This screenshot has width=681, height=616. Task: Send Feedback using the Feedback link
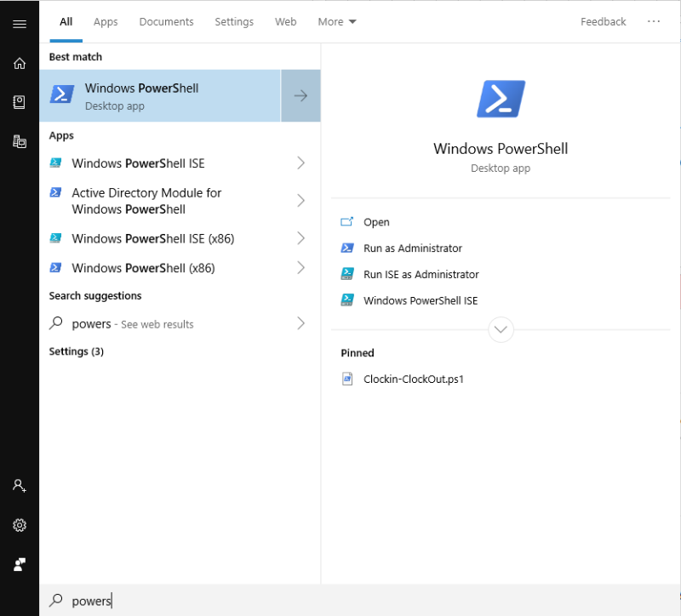[x=603, y=21]
